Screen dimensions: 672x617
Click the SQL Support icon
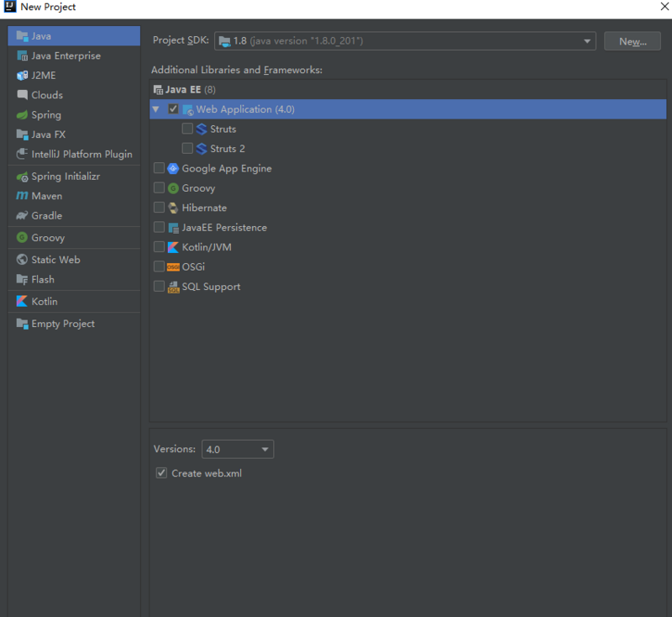point(173,287)
